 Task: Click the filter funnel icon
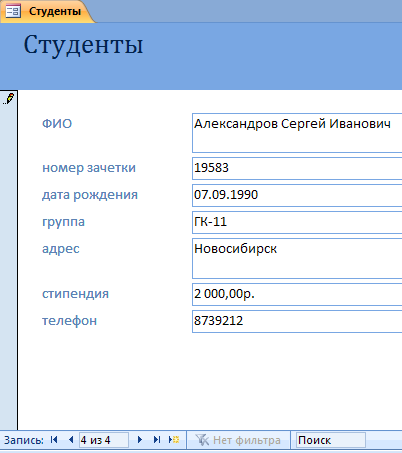202,440
